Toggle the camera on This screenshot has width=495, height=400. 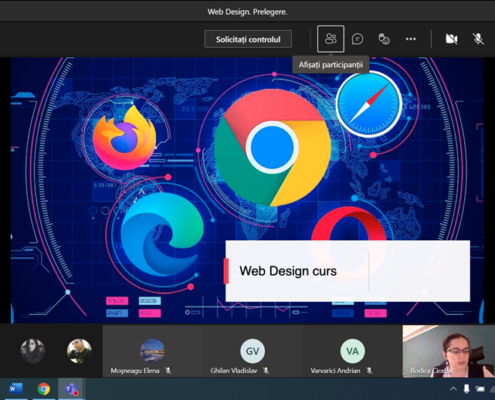[452, 39]
